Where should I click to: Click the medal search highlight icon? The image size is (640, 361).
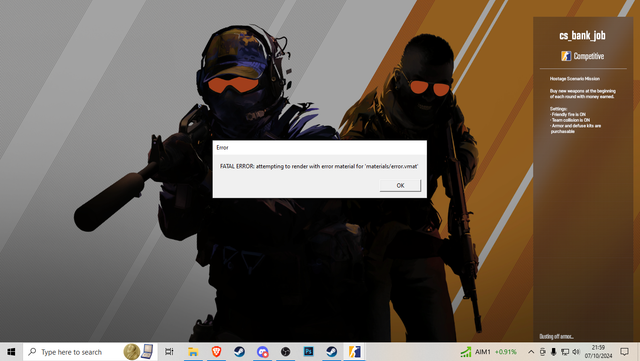point(131,352)
